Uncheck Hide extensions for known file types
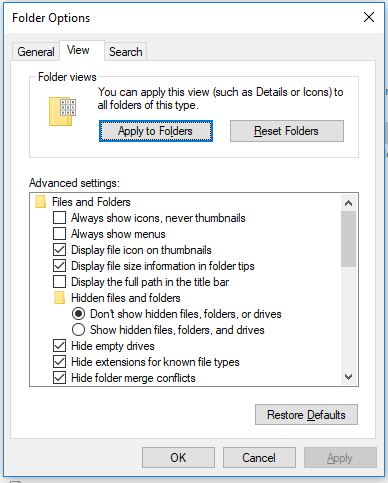 tap(59, 362)
